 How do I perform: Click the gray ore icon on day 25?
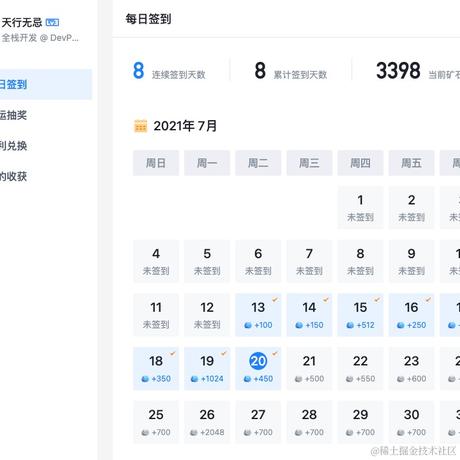[145, 432]
